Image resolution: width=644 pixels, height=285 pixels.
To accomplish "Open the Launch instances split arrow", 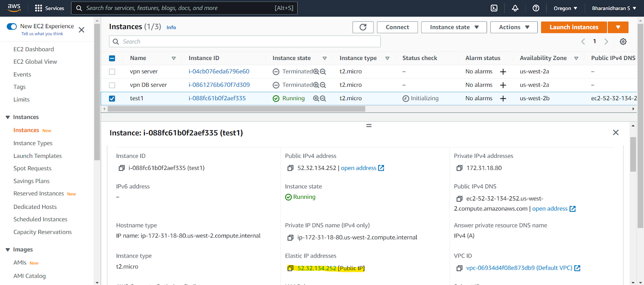I will pyautogui.click(x=618, y=27).
